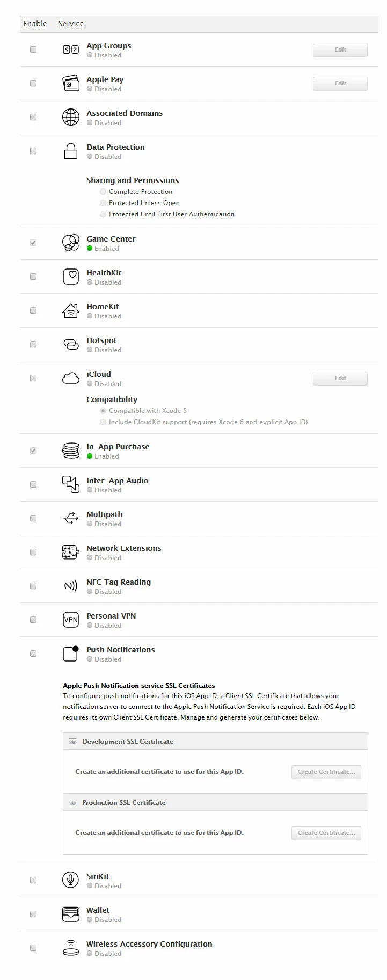387x980 pixels.
Task: Click the SiriKit microphone icon
Action: point(71,880)
